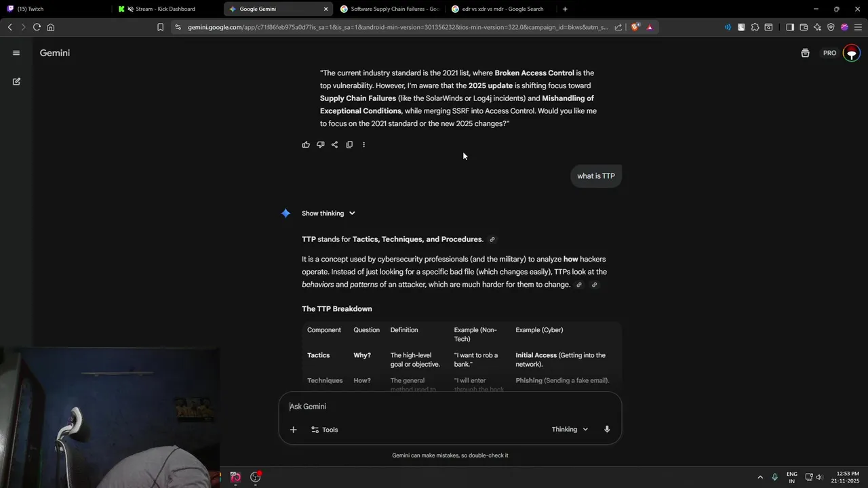Click the address bar URL
The height and width of the screenshot is (488, 868).
coord(397,27)
